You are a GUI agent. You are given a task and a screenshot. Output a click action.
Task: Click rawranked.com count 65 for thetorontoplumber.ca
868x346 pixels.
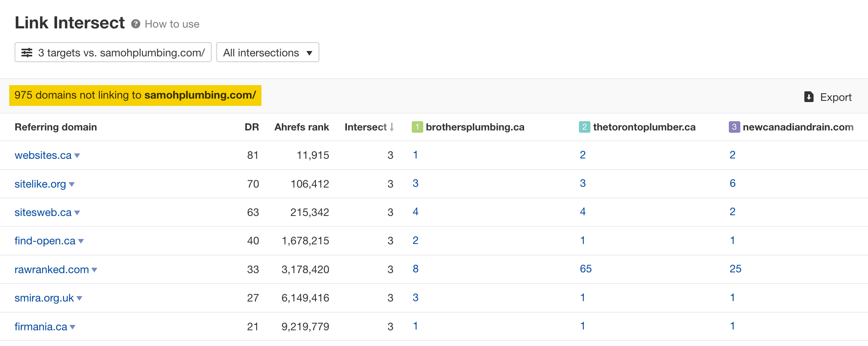click(585, 269)
